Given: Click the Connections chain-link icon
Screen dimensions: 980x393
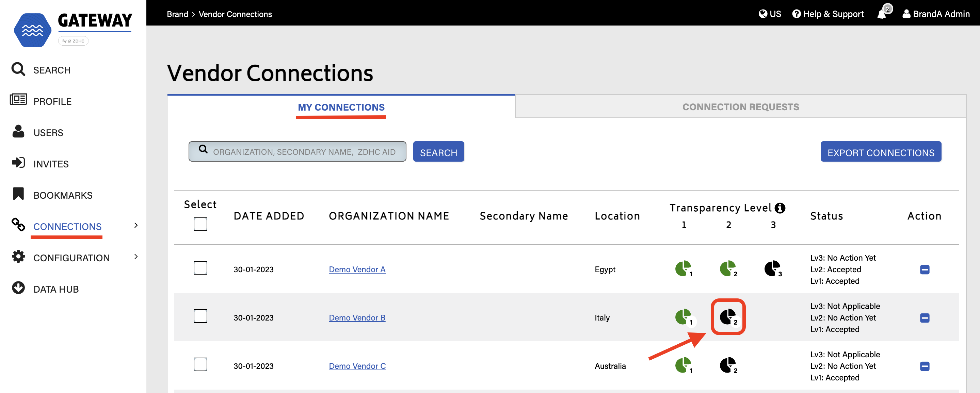Looking at the screenshot, I should [x=18, y=225].
